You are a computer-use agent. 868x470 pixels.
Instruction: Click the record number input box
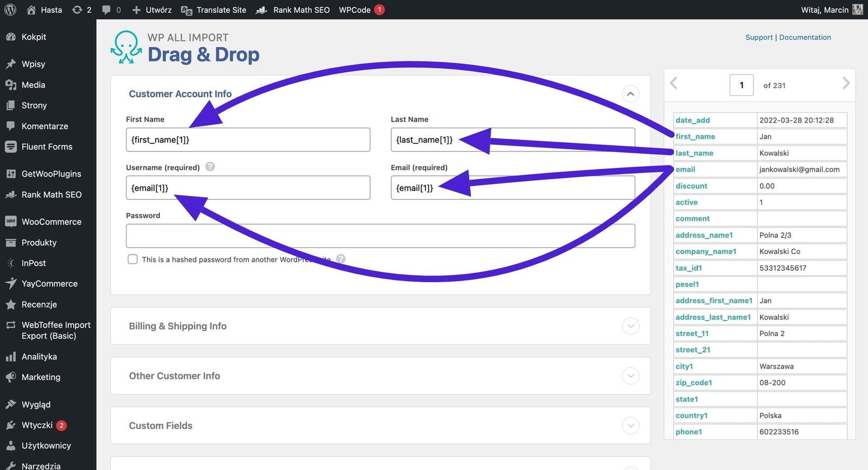741,85
